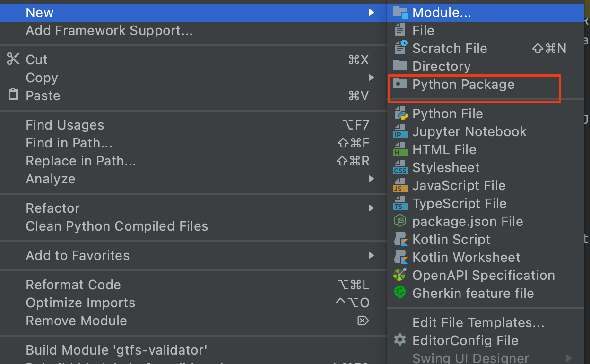590x364 pixels.
Task: Click the scissors Cut icon
Action: coord(13,60)
